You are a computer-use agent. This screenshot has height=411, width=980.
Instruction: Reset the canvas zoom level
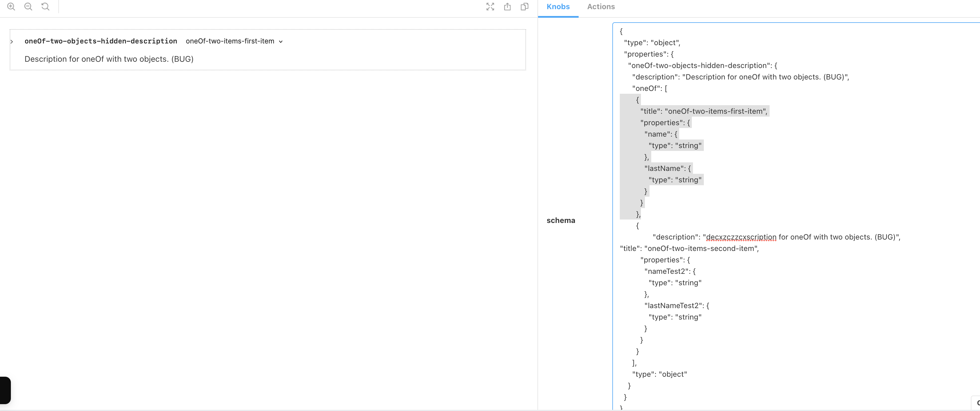coord(45,7)
